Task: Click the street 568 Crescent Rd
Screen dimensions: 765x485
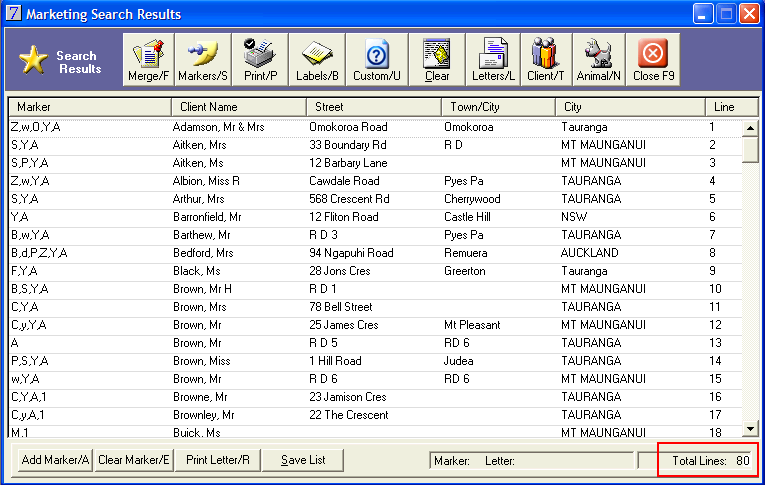Action: click(349, 200)
